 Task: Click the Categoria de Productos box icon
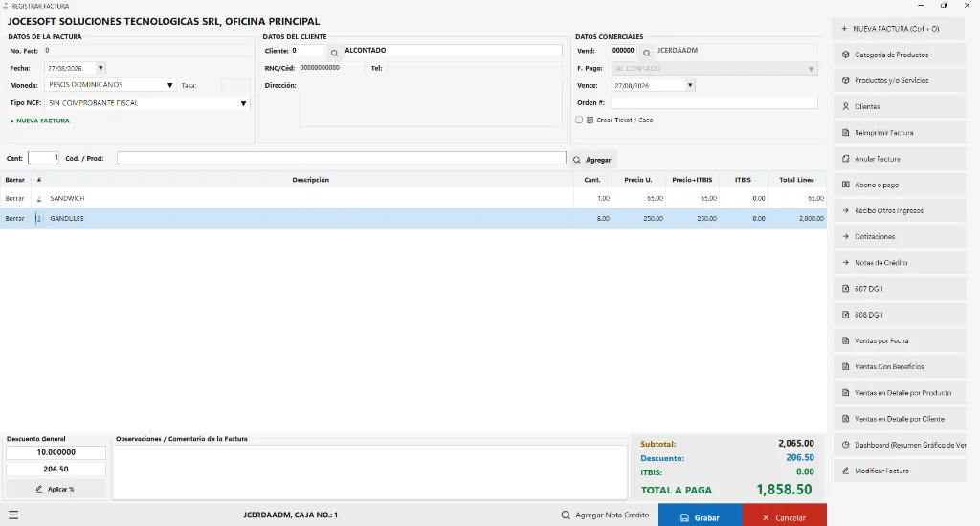(x=846, y=55)
